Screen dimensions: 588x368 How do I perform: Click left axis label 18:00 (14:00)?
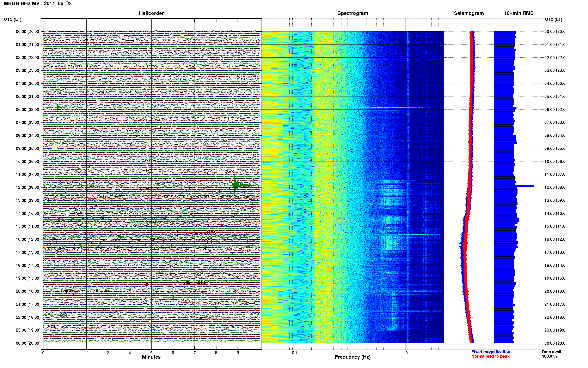click(28, 265)
